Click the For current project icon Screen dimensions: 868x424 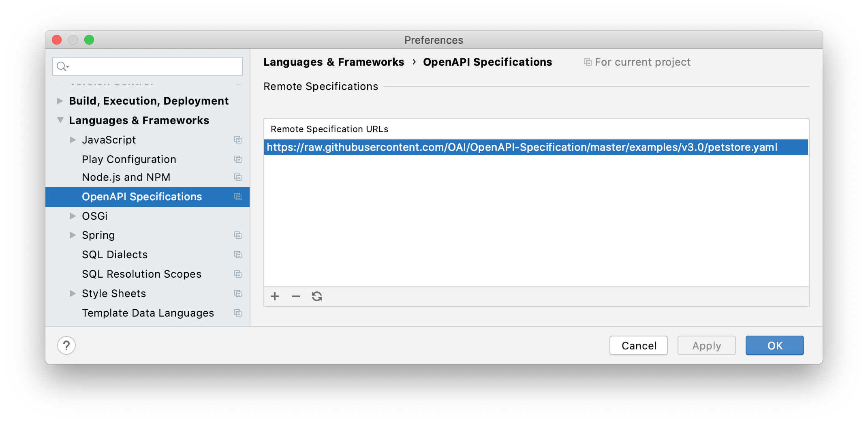click(x=588, y=62)
